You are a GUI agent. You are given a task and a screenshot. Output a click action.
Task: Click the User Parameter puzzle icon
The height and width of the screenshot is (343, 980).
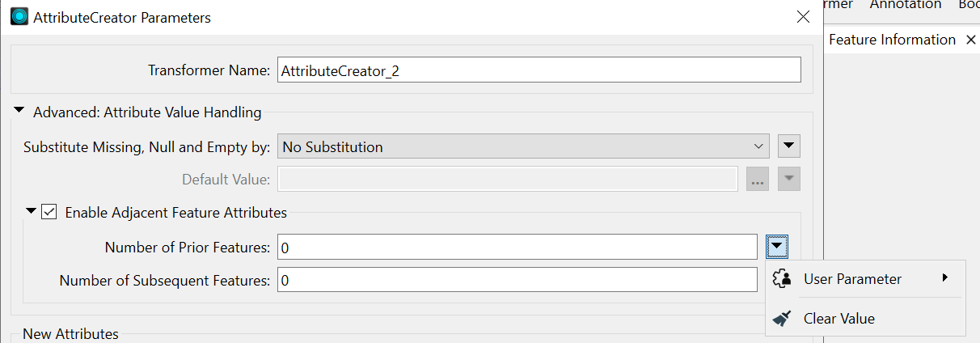tap(782, 279)
